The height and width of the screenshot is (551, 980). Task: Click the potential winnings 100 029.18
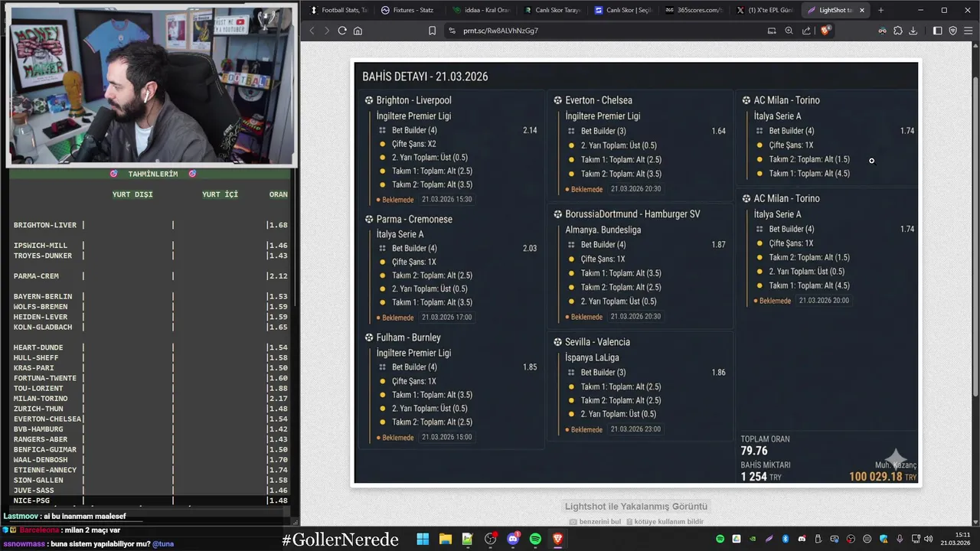coord(875,477)
